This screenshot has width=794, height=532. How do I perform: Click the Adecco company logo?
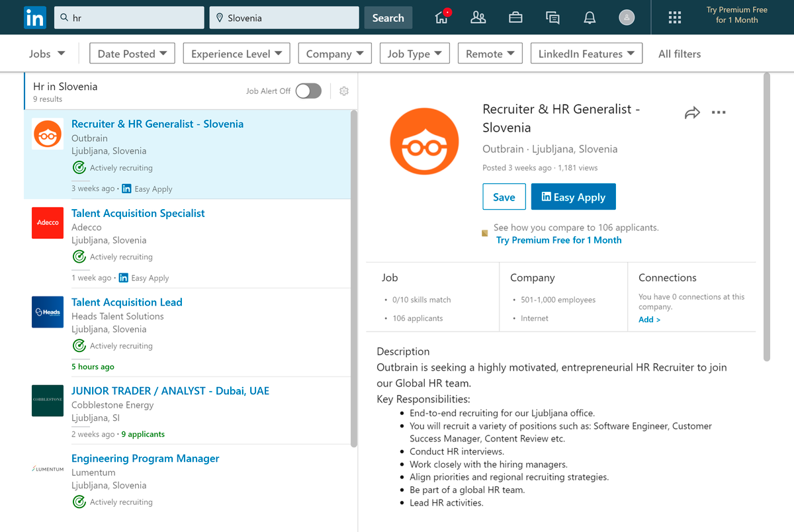coord(48,223)
